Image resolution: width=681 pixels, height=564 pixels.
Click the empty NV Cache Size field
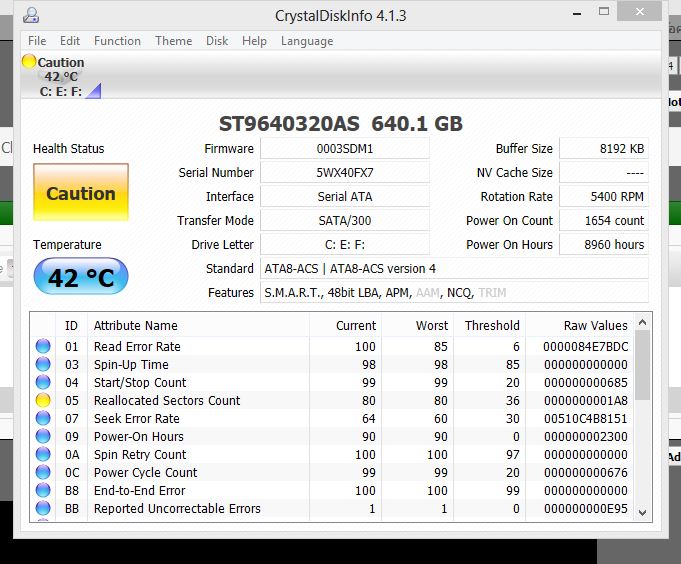pyautogui.click(x=604, y=172)
